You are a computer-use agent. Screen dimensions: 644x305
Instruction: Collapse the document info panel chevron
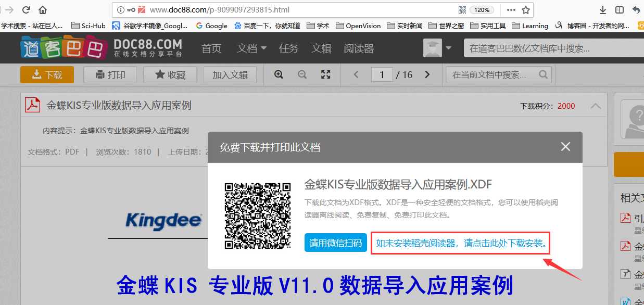[x=596, y=106]
